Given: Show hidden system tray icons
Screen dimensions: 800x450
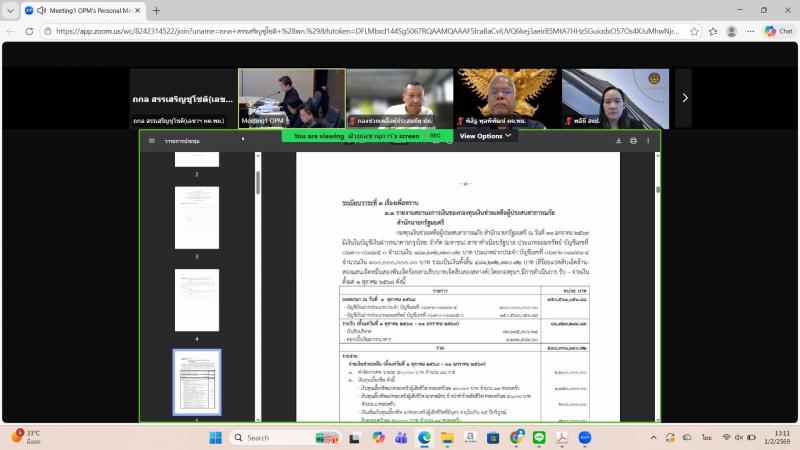Looking at the screenshot, I should click(653, 438).
